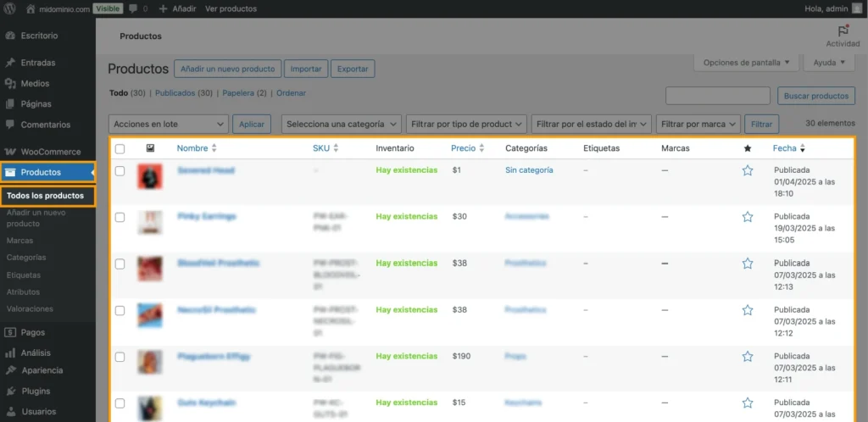Click the plus Añadir icon in admin bar

(x=163, y=8)
